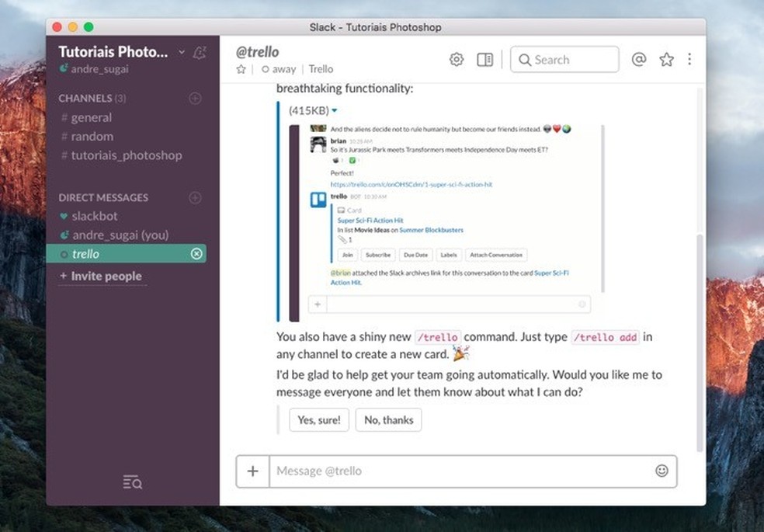The width and height of the screenshot is (764, 532).
Task: Toggle the channel details flexpane icon
Action: (x=484, y=59)
